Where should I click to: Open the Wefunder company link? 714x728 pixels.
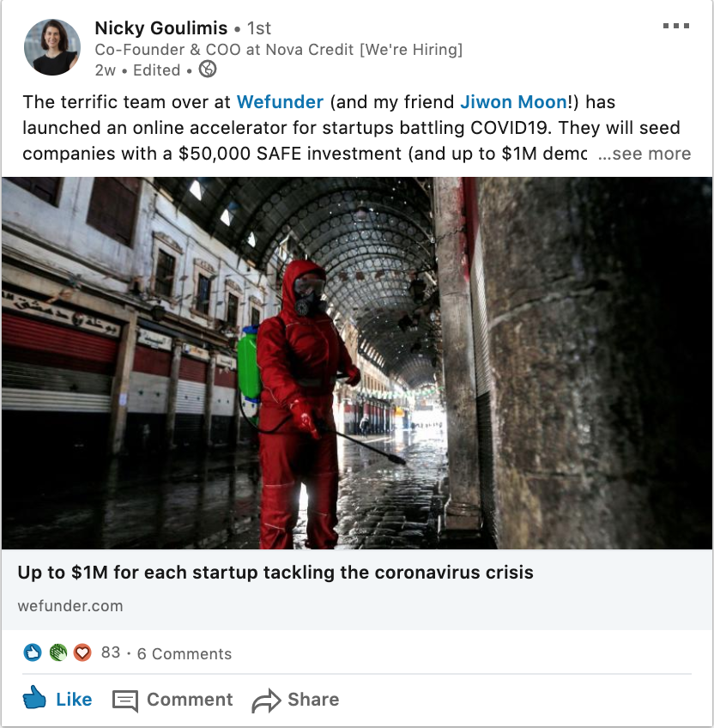coord(280,102)
